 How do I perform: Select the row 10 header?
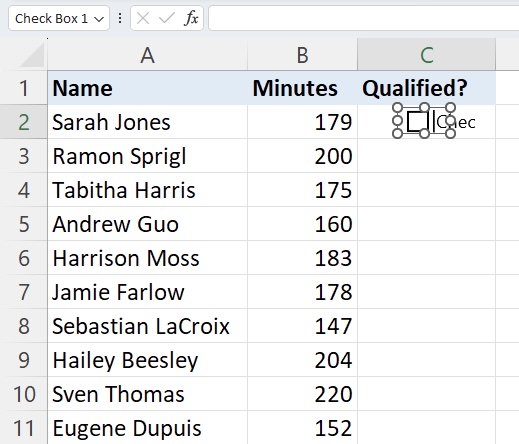(24, 394)
